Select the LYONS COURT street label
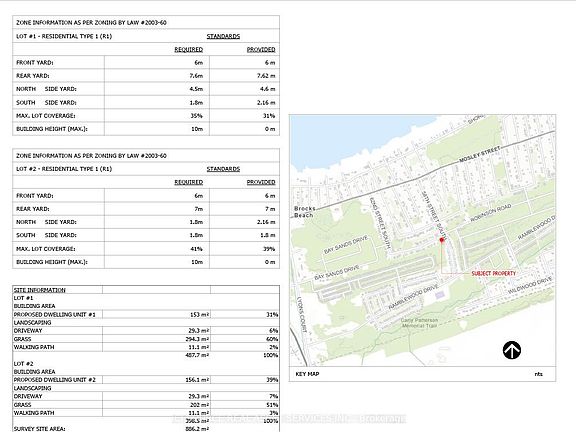This screenshot has width=576, height=432. (302, 314)
